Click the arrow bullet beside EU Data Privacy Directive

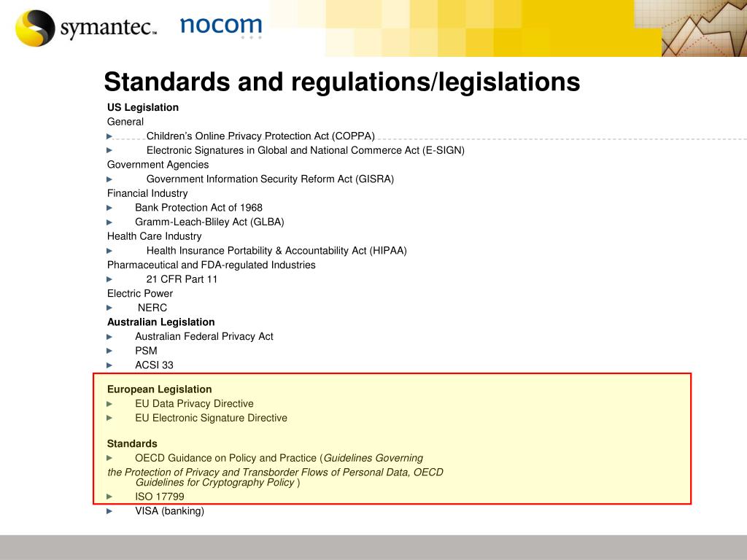point(109,404)
